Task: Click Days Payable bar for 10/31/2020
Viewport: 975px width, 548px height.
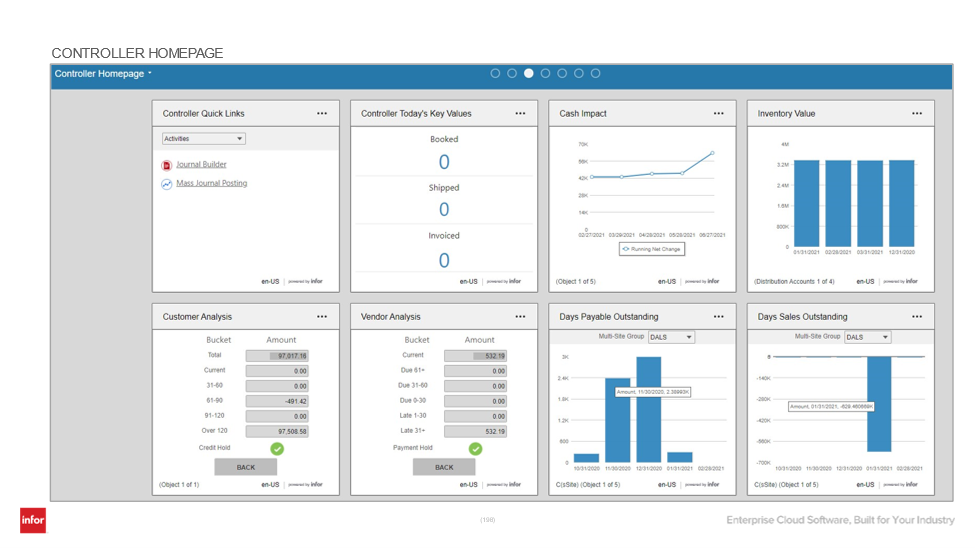Action: (x=586, y=458)
